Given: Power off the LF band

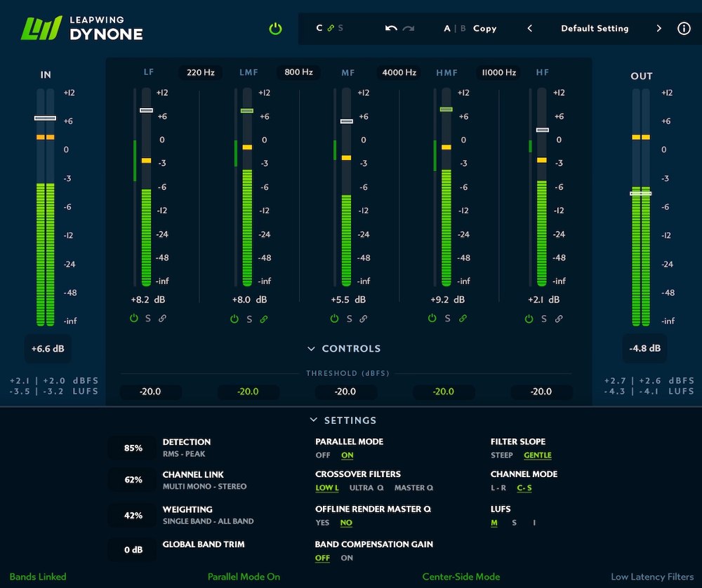Looking at the screenshot, I should click(x=133, y=319).
